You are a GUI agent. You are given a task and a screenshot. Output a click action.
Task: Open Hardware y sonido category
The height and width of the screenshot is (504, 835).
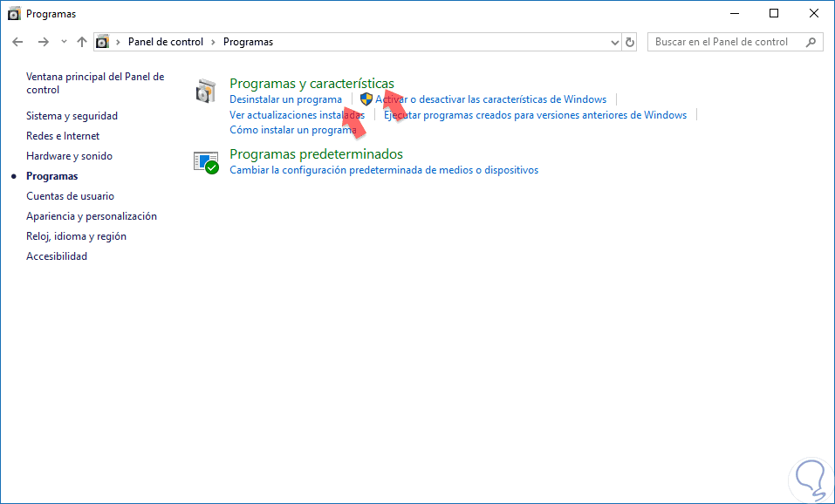(69, 156)
